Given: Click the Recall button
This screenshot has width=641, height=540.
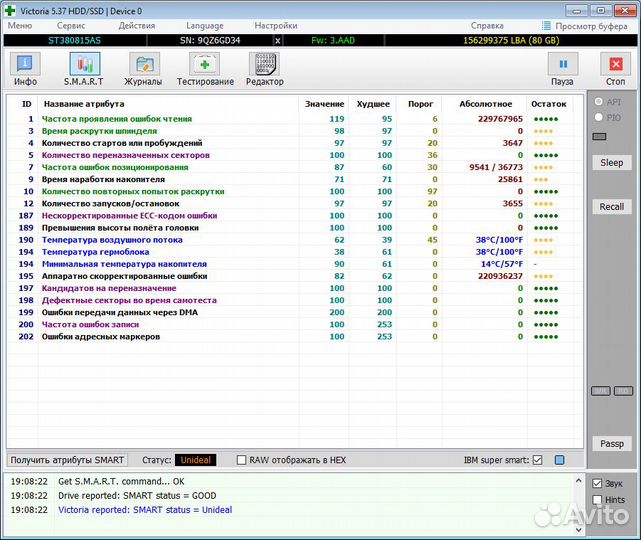Looking at the screenshot, I should [612, 207].
